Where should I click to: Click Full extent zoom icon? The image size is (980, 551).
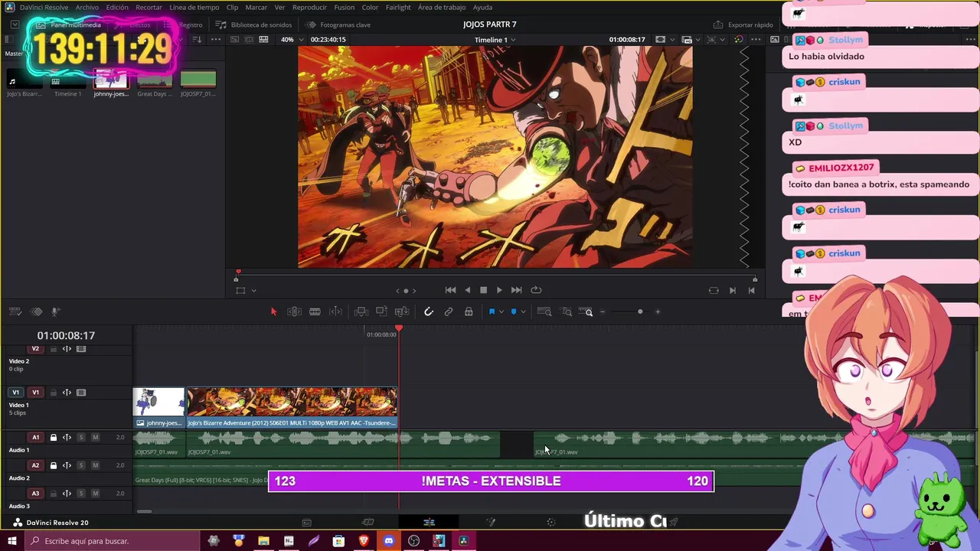click(x=544, y=311)
